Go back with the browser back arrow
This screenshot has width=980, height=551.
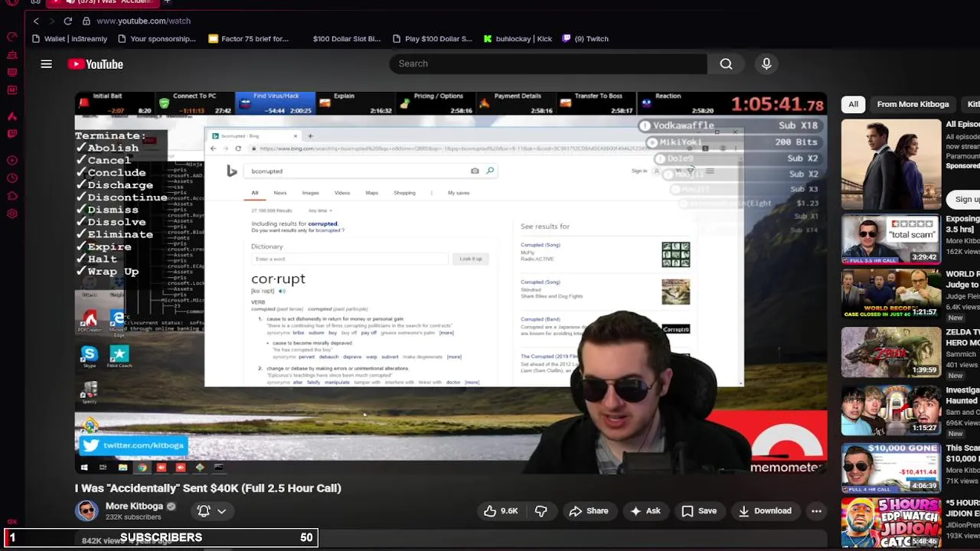click(x=36, y=21)
